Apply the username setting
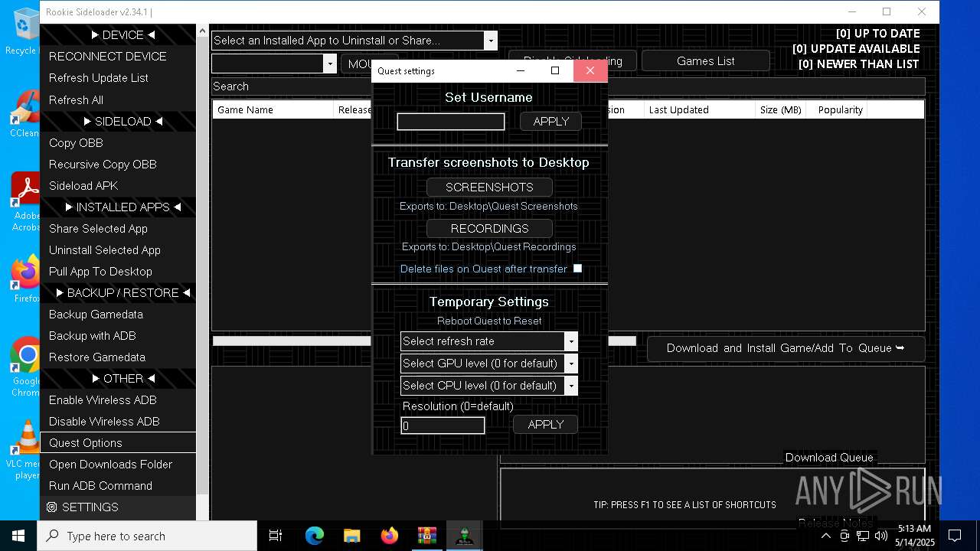 [551, 122]
